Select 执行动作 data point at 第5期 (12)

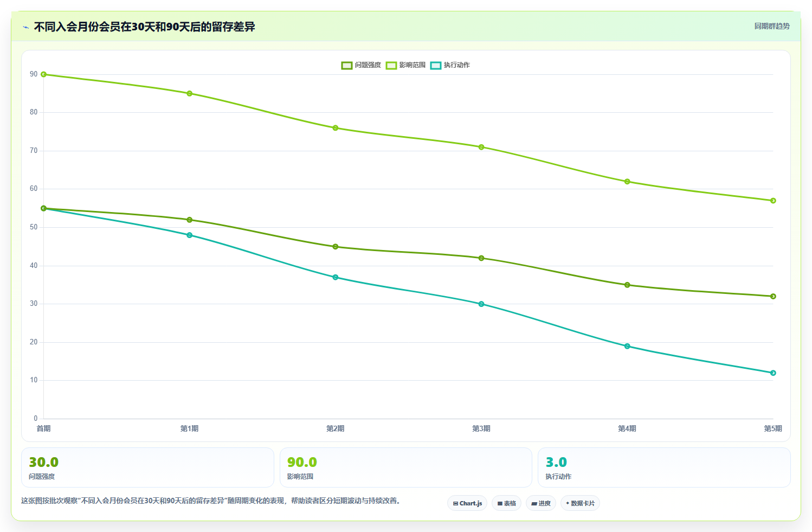tap(773, 373)
